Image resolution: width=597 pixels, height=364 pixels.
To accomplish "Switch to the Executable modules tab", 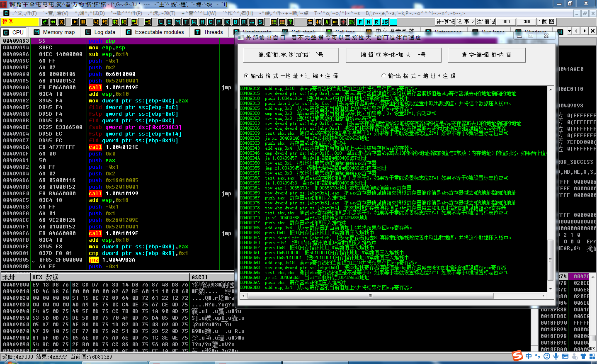I will click(x=155, y=32).
